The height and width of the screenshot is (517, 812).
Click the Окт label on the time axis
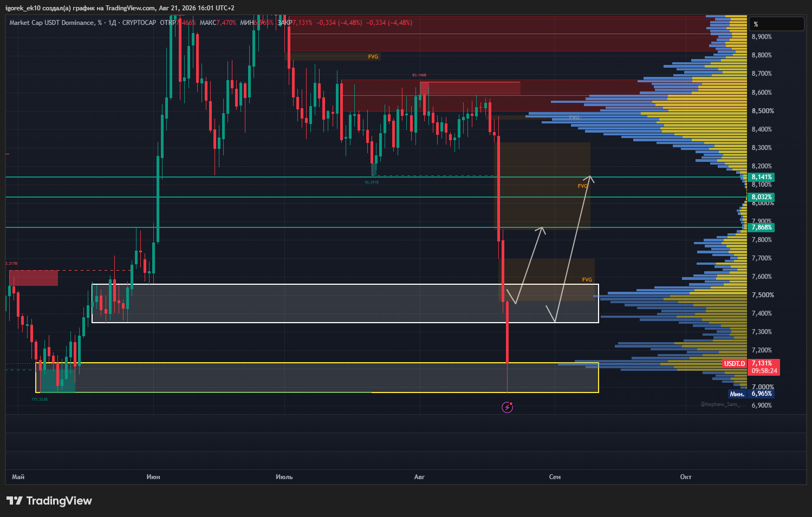[x=686, y=477]
